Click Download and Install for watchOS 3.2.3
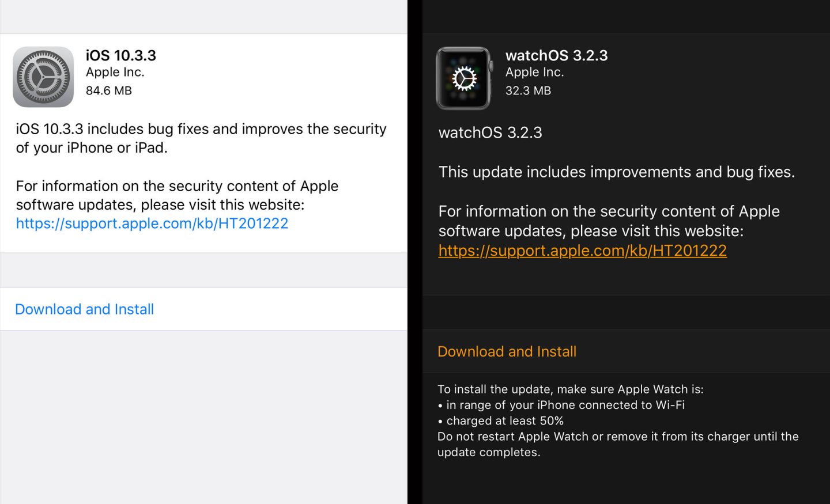The image size is (830, 504). pyautogui.click(x=507, y=351)
